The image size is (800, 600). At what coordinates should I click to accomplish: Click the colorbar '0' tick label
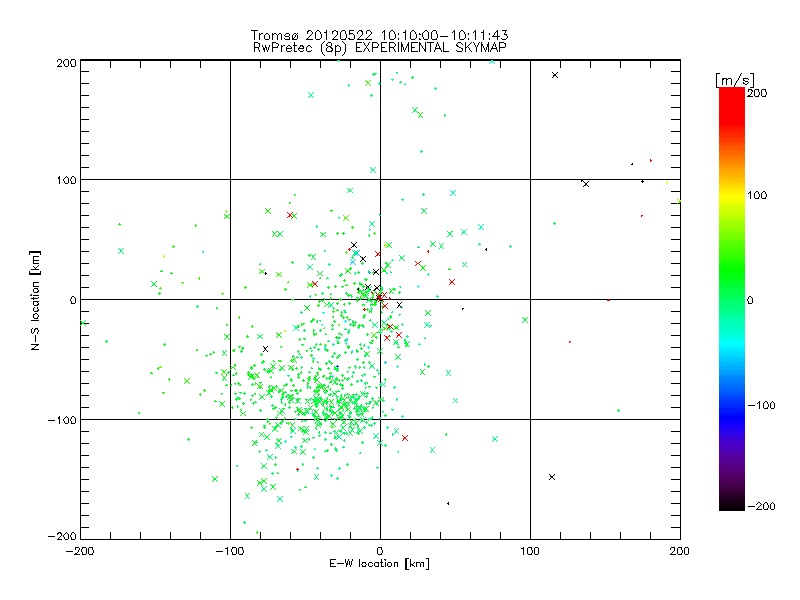pos(749,300)
